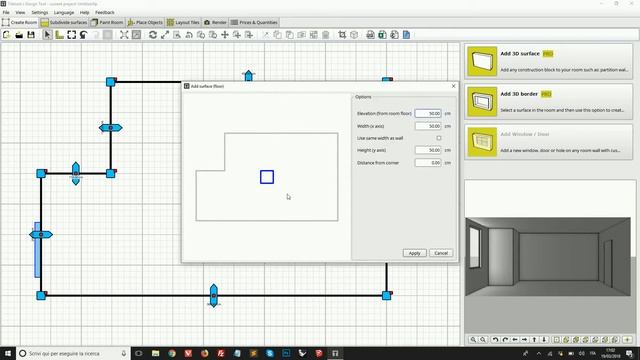Click the left wall midpoint handle
This screenshot has height=360, width=640.
[x=41, y=235]
